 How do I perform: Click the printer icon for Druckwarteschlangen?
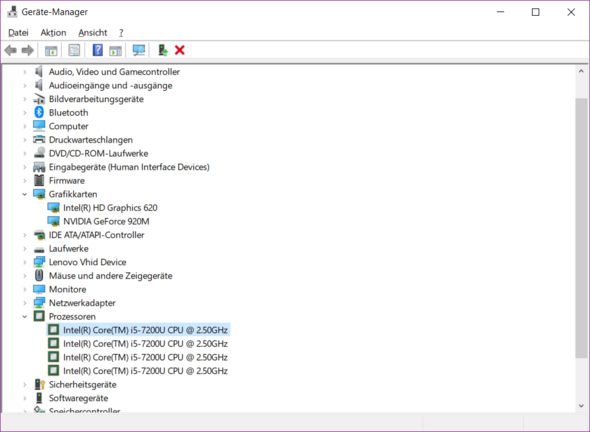coord(39,139)
